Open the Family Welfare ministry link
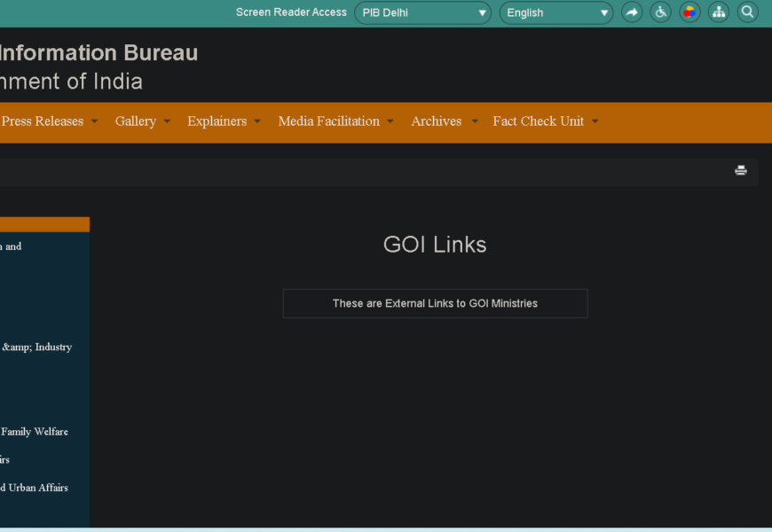 point(35,432)
